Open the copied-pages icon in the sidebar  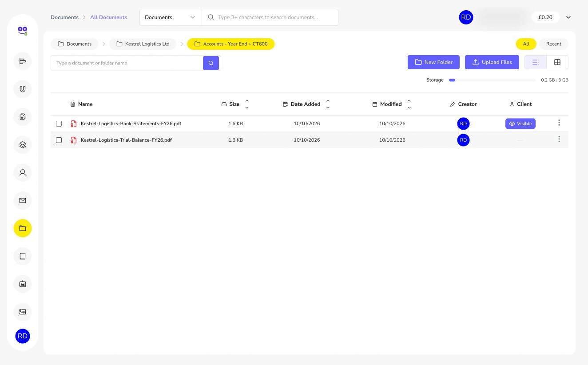(x=23, y=117)
